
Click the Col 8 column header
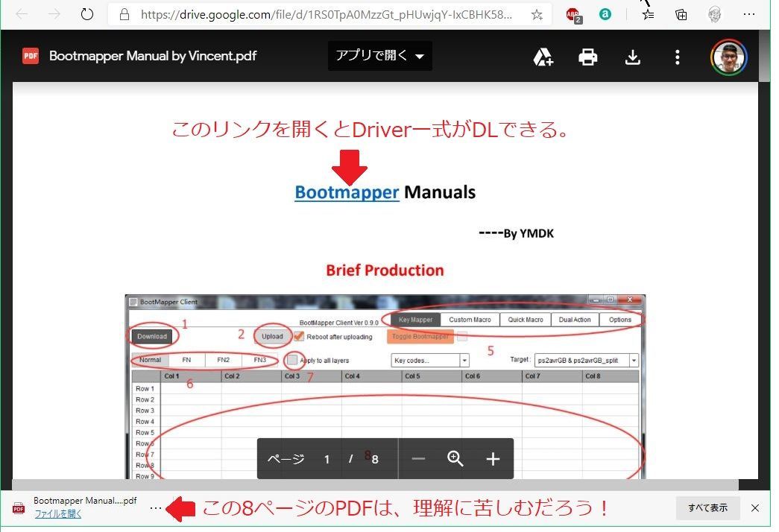click(610, 376)
